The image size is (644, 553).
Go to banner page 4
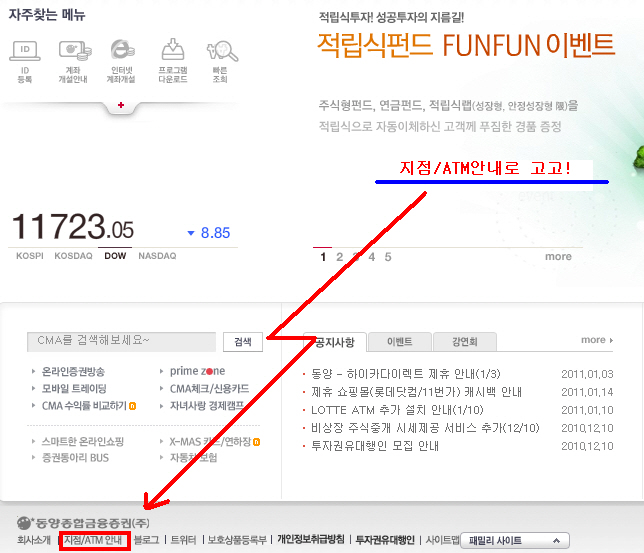click(x=372, y=257)
